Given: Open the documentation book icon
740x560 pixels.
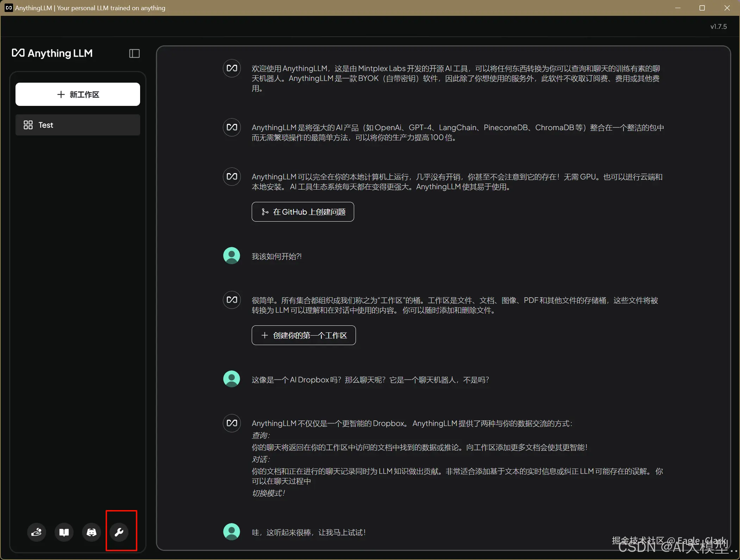Looking at the screenshot, I should pos(64,532).
